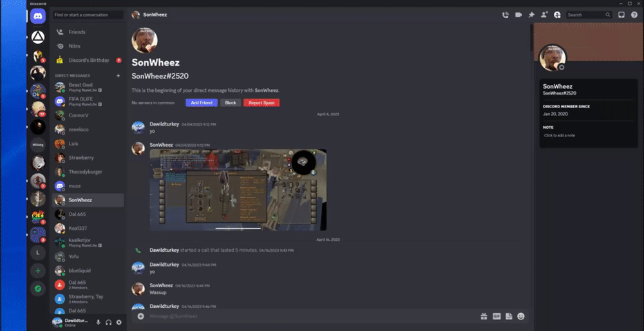Open Nitro page
The image size is (644, 331).
tap(88, 46)
